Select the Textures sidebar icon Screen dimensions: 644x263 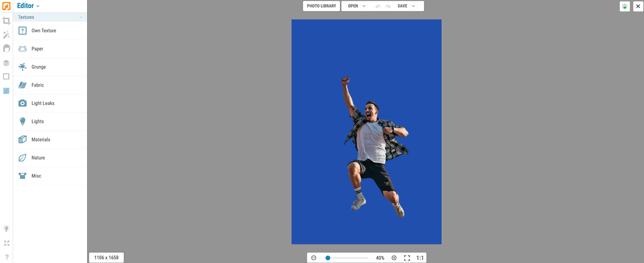[6, 91]
